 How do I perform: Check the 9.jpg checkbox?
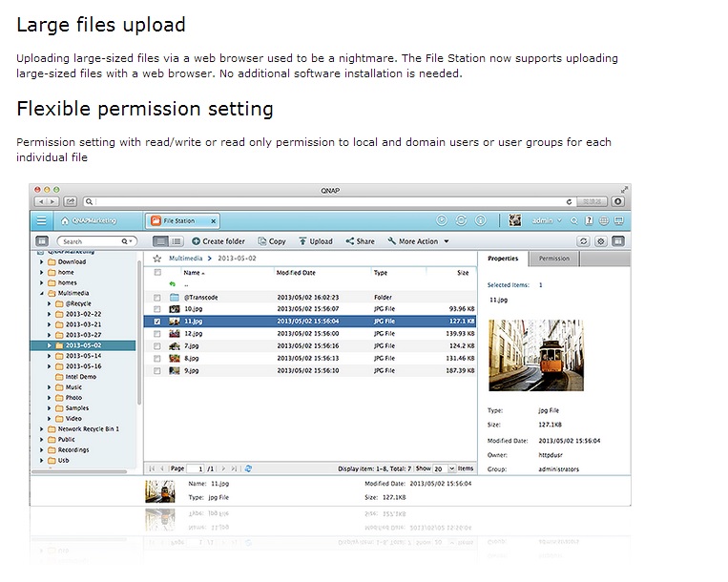click(156, 371)
